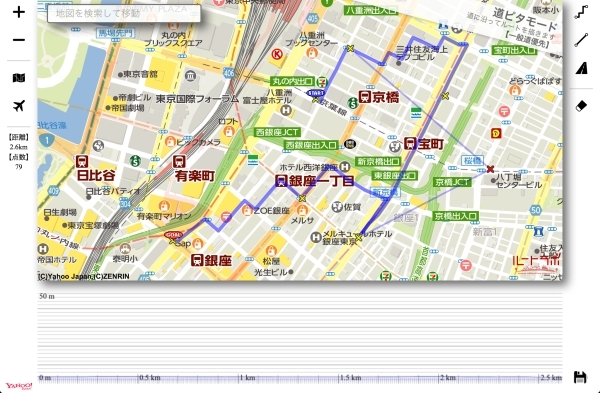The width and height of the screenshot is (600, 393).
Task: Select the road-snap stair route tool
Action: coord(581,12)
